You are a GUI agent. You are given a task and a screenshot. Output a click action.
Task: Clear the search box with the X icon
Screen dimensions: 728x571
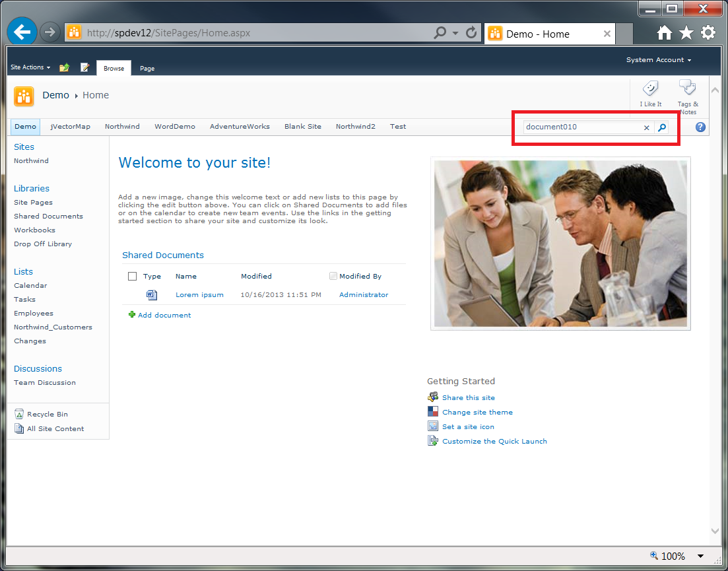point(646,127)
